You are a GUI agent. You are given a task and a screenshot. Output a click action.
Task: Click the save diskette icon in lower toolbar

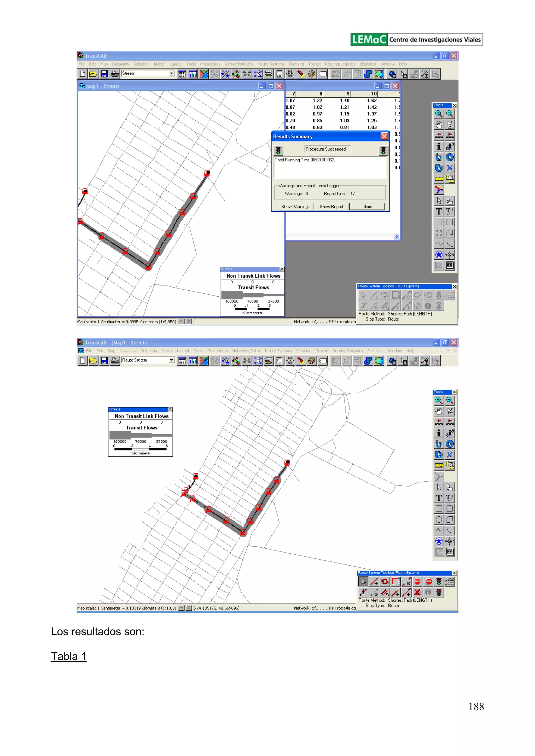pos(104,361)
